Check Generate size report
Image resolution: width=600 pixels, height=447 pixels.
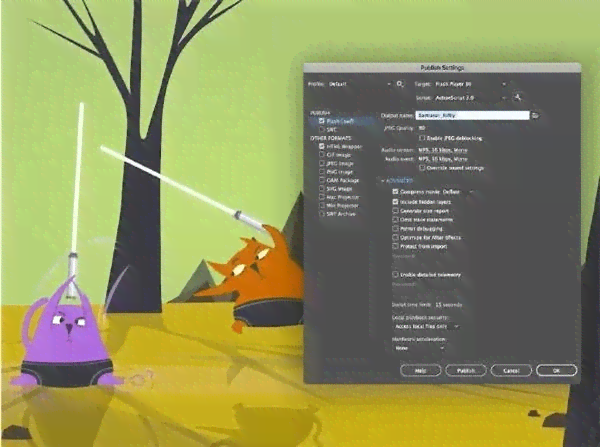point(395,210)
